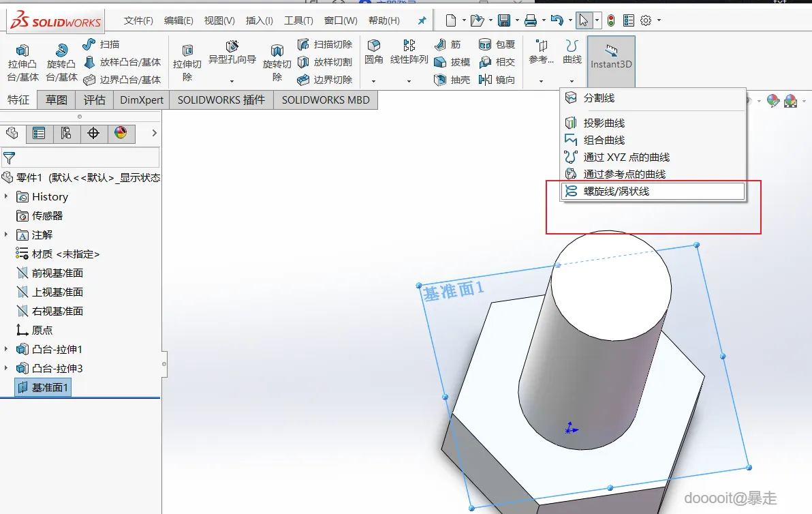Image resolution: width=812 pixels, height=514 pixels.
Task: Select the Sweep (扫描) feature
Action: (101, 44)
